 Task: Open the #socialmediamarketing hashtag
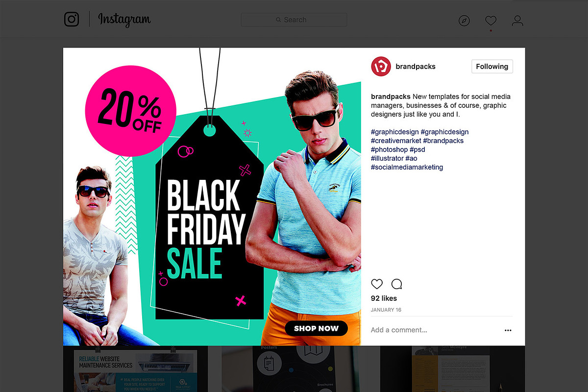pyautogui.click(x=407, y=167)
